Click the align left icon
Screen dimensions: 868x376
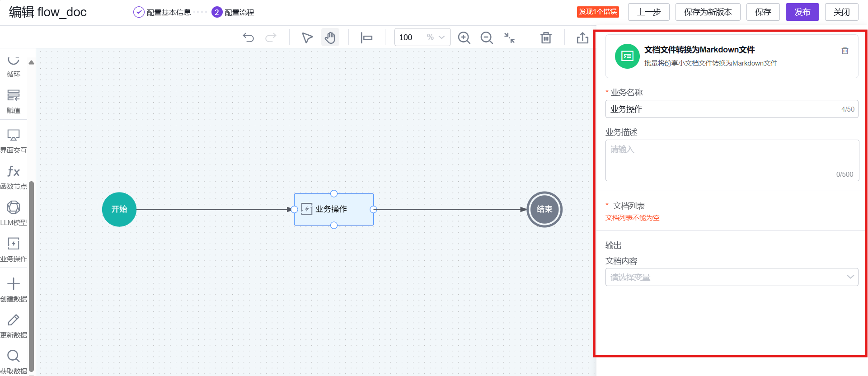click(x=366, y=38)
